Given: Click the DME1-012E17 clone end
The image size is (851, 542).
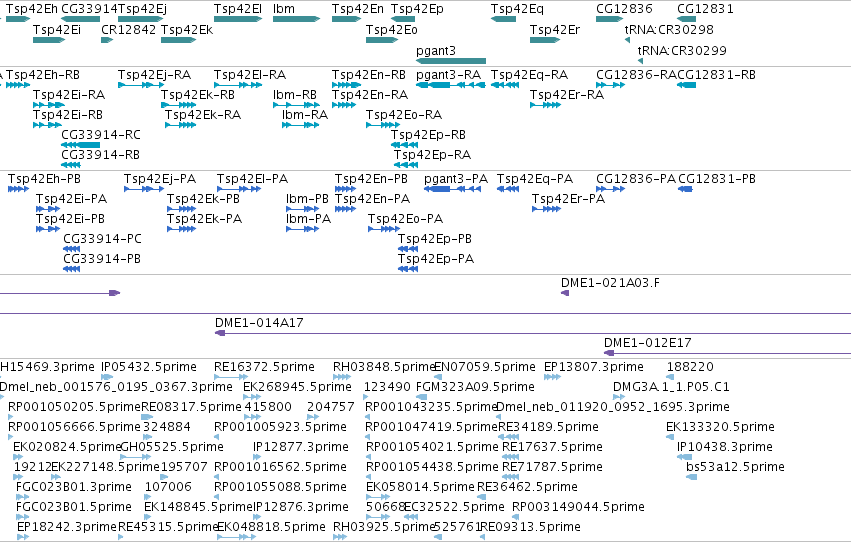Looking at the screenshot, I should 609,353.
